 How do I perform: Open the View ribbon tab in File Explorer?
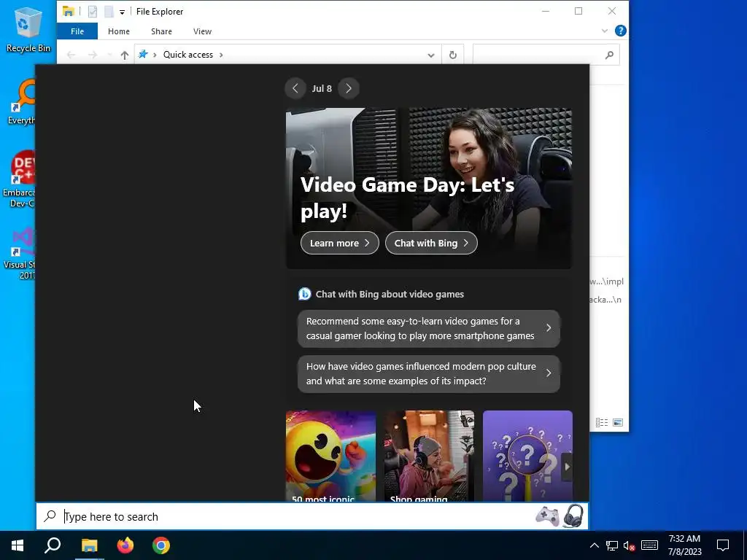pos(203,31)
